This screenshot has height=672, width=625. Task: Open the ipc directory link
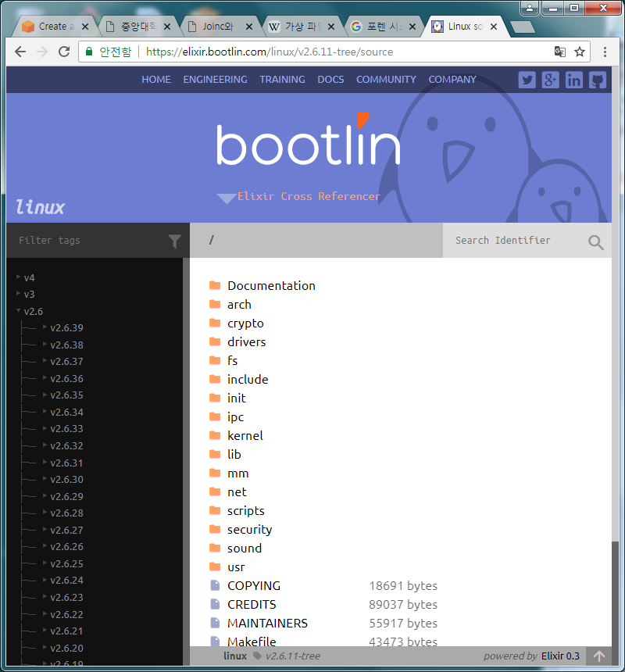point(236,417)
